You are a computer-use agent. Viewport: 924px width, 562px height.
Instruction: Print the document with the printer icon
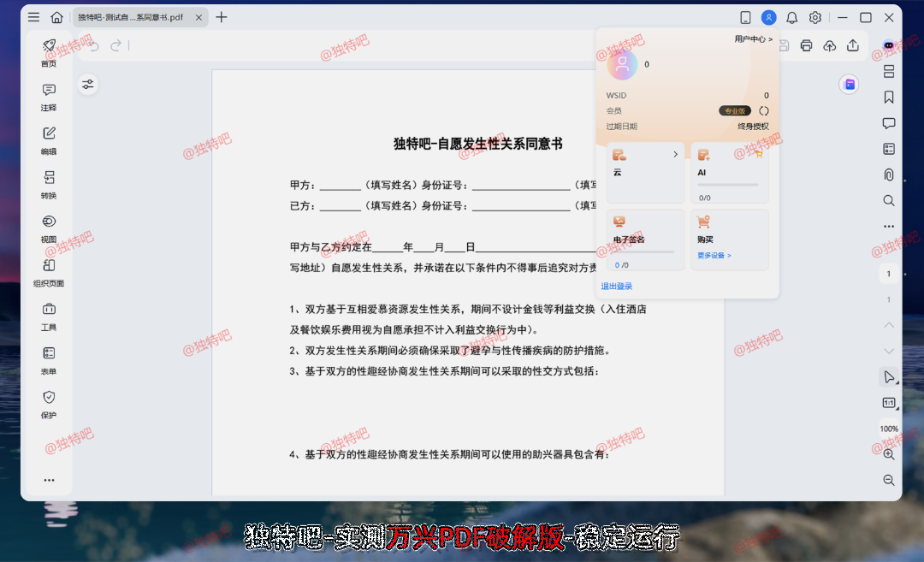(x=806, y=45)
